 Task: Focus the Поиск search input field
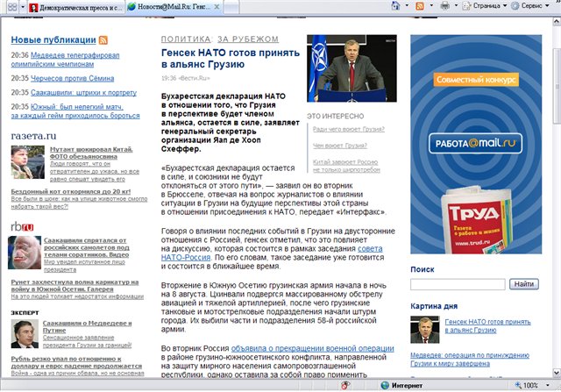click(x=458, y=284)
